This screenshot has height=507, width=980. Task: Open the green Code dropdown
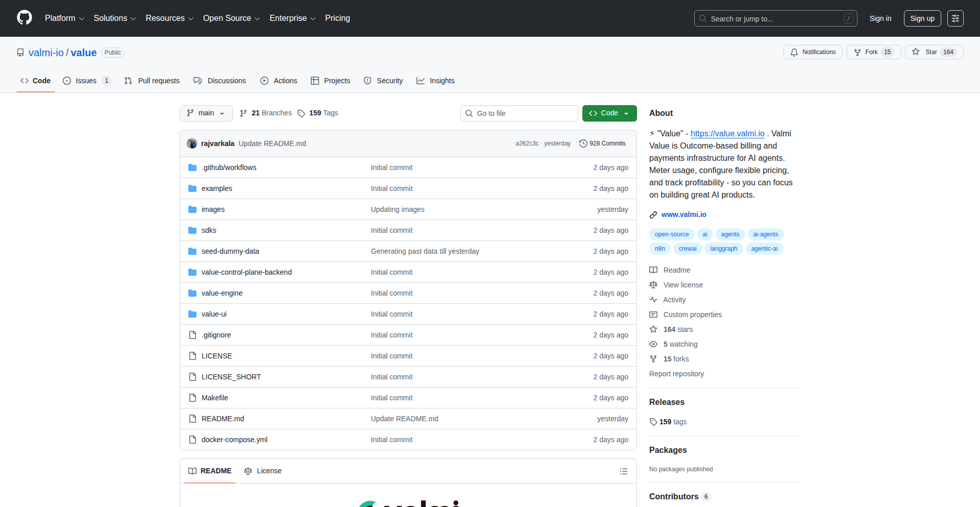609,113
